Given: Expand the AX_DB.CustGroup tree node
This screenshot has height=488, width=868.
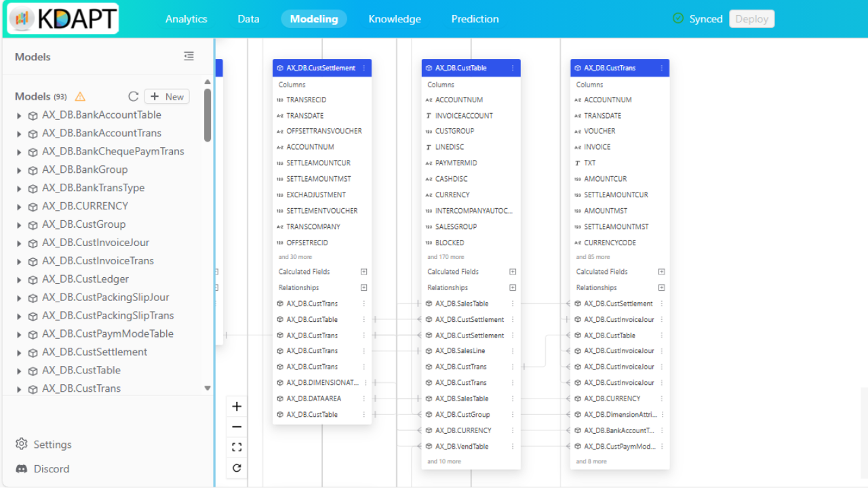Looking at the screenshot, I should pos(19,225).
